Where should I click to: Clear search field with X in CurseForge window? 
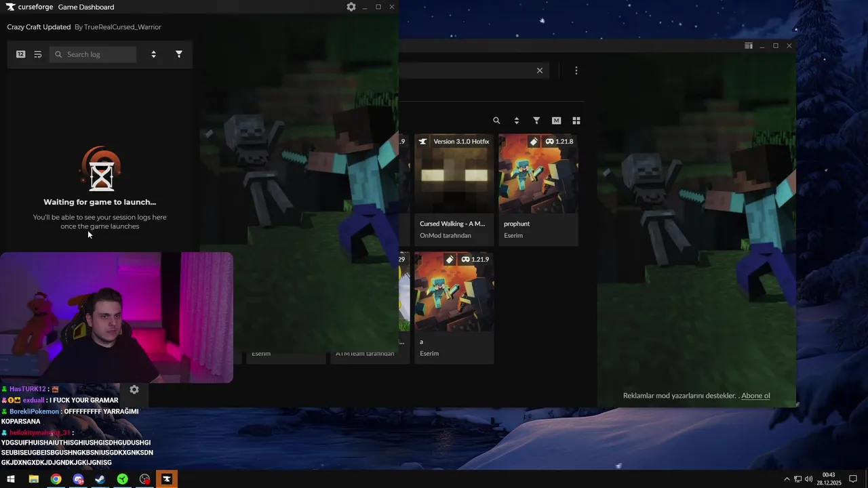(x=540, y=70)
